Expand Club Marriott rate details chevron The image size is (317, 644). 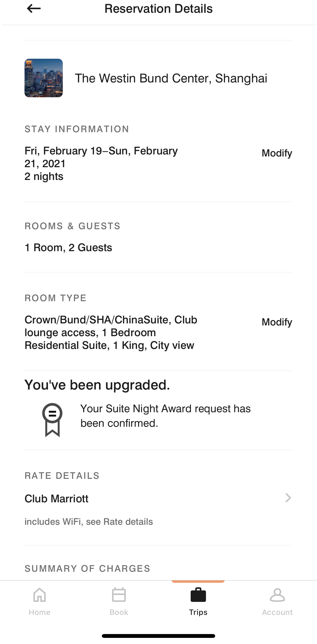(x=288, y=498)
